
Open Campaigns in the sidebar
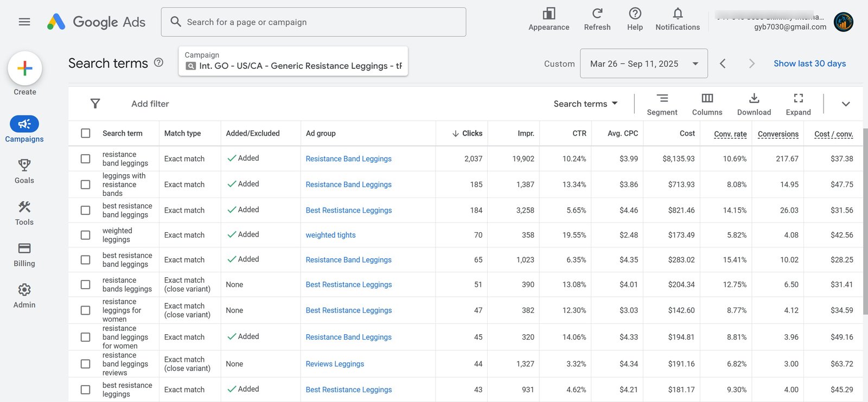tap(24, 129)
